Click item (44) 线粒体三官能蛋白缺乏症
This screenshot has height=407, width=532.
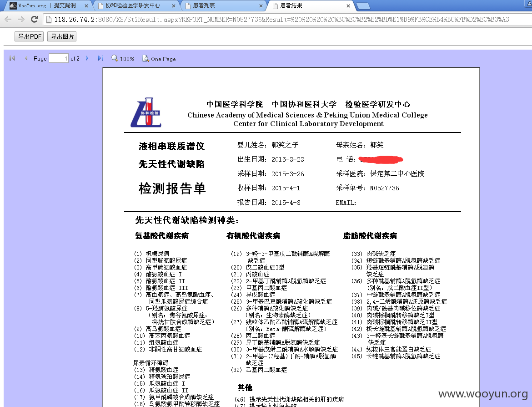[391, 349]
